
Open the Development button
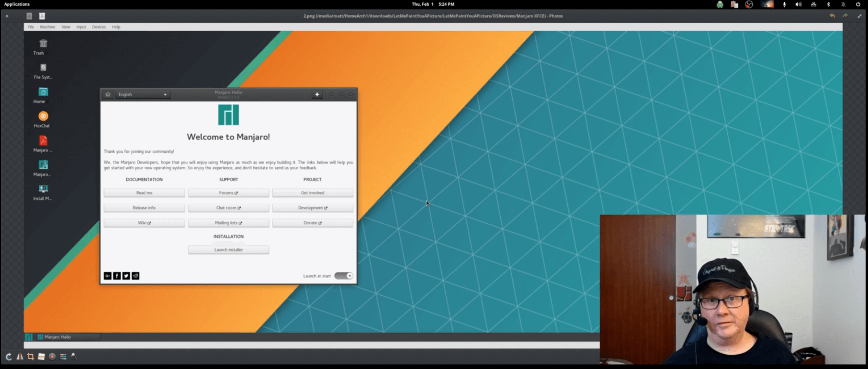click(x=313, y=208)
